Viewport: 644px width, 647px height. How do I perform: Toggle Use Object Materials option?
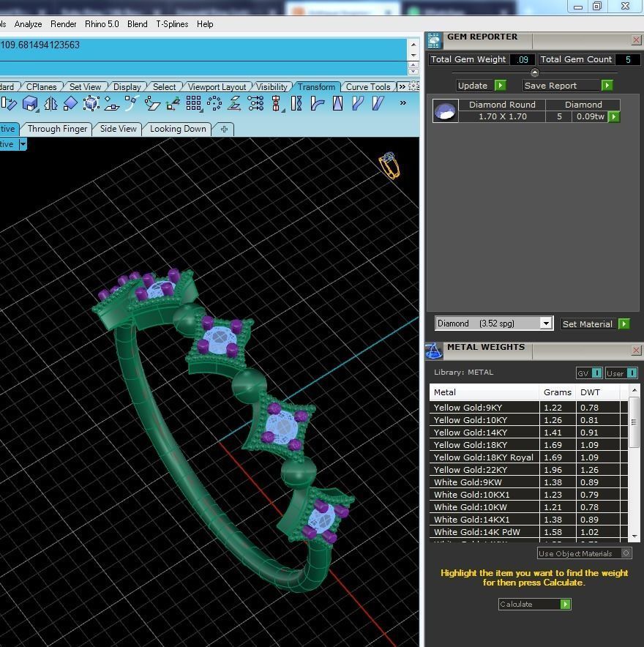pyautogui.click(x=584, y=553)
